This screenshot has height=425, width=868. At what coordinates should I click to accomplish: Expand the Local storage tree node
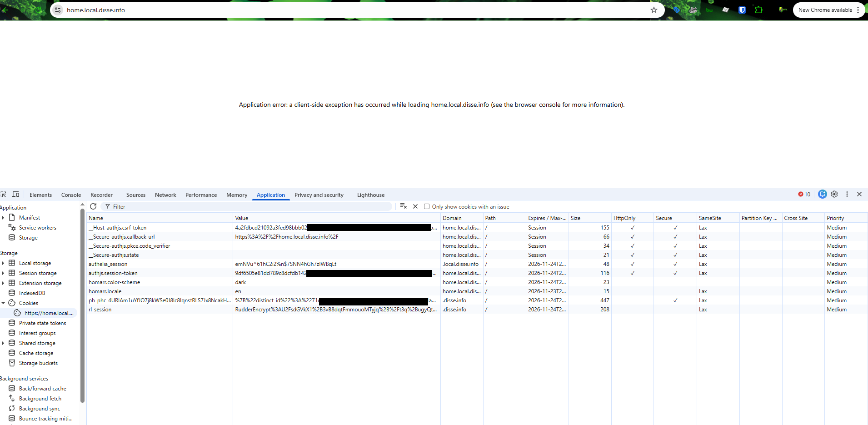(x=3, y=263)
